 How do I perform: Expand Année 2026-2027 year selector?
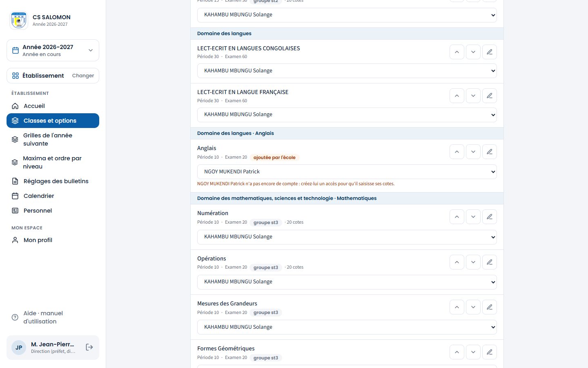[x=53, y=50]
